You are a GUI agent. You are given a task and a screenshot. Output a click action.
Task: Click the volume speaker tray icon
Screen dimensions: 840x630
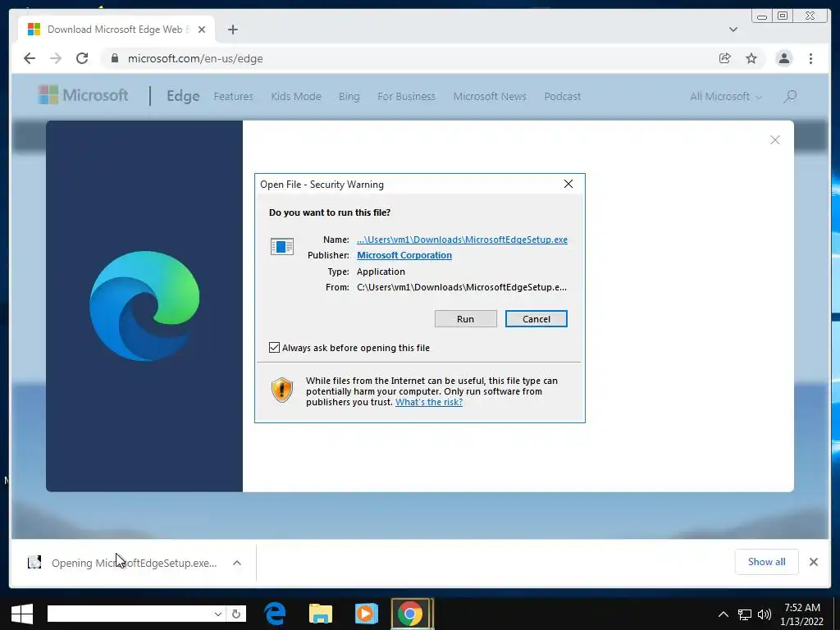tap(765, 614)
